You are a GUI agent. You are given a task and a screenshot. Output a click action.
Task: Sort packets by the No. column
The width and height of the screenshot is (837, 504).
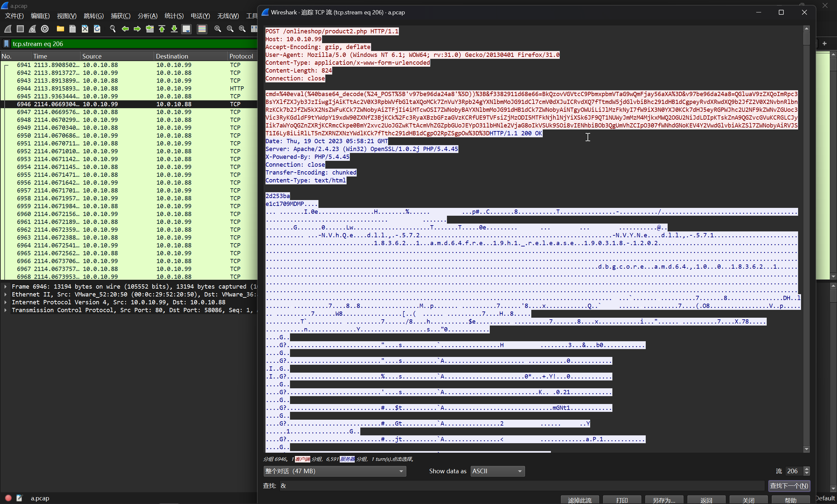point(16,56)
